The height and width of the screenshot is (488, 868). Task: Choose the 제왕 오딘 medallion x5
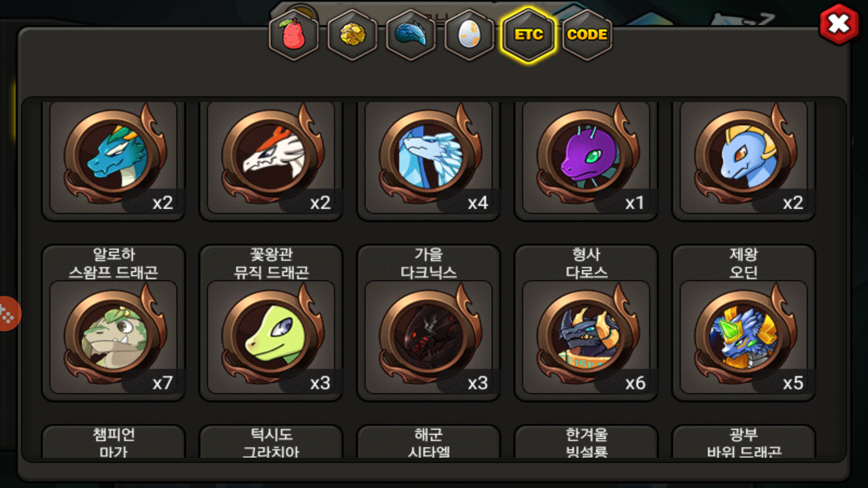click(744, 337)
